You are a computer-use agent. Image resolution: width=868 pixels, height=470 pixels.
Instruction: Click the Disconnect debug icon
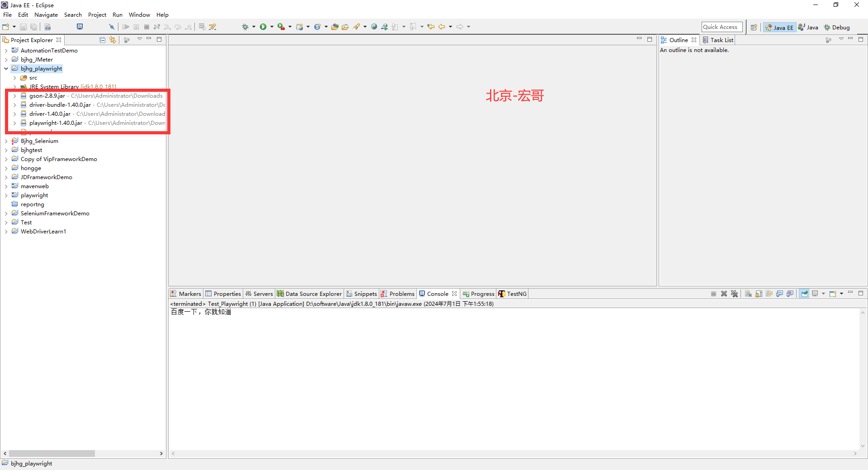[157, 27]
